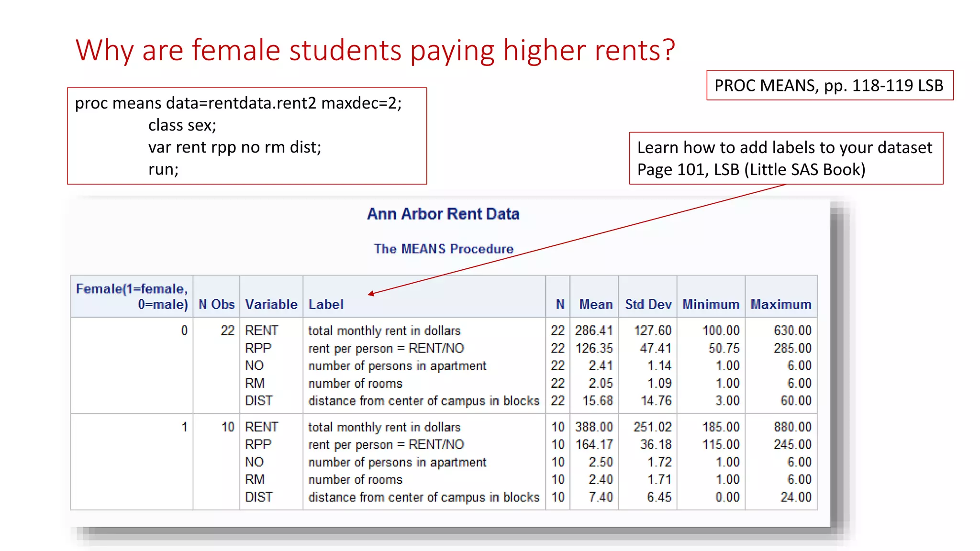Click 'Page 101, LSB (Little SAS Book)' text
Screen dimensions: 980x551
(x=751, y=170)
